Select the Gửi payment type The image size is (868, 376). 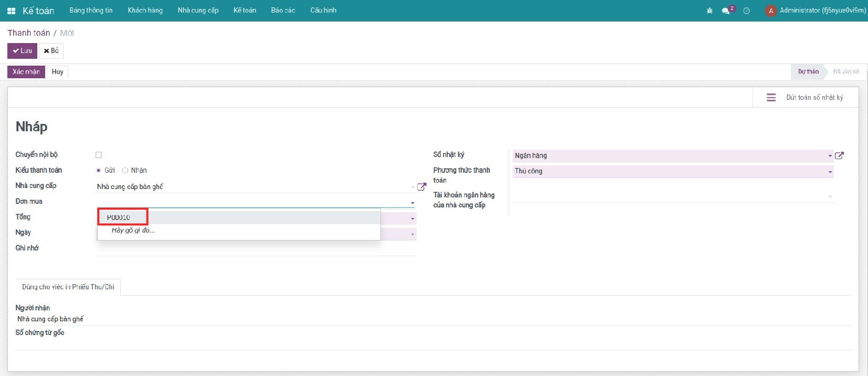[99, 170]
